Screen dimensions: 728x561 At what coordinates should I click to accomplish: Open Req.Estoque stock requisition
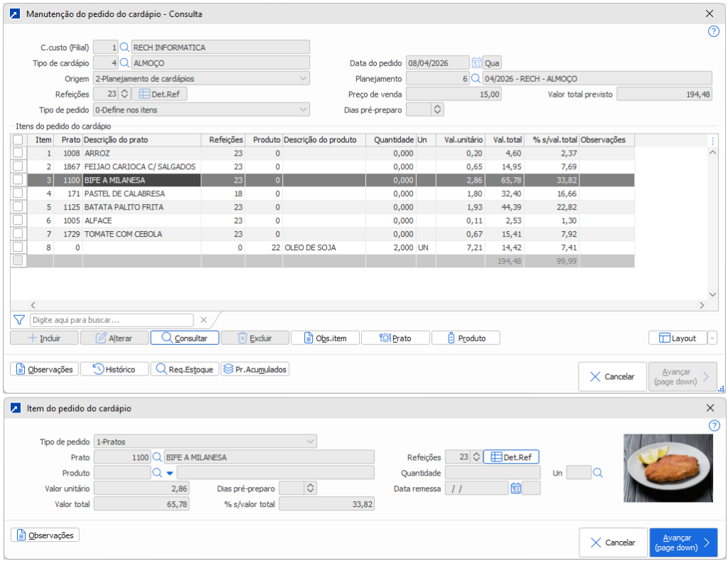click(x=185, y=369)
